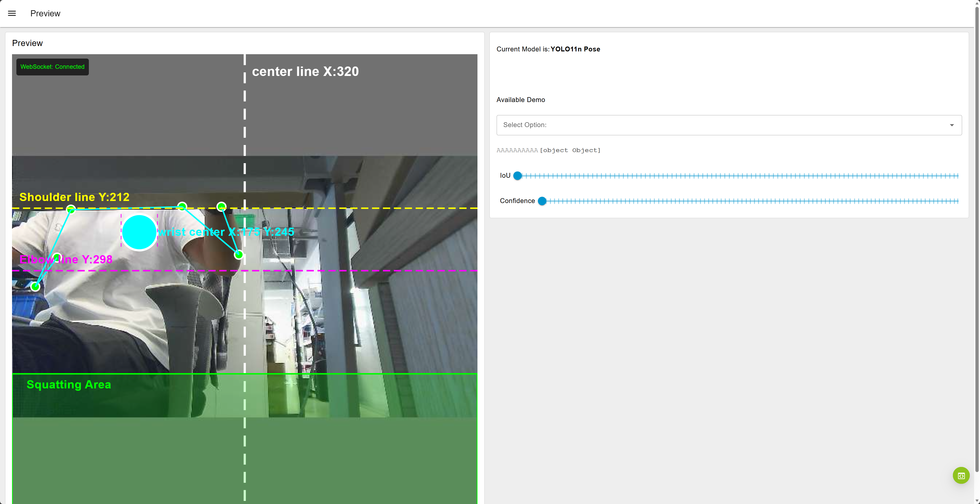Click the green code devtools floating button
980x504 pixels.
[961, 476]
